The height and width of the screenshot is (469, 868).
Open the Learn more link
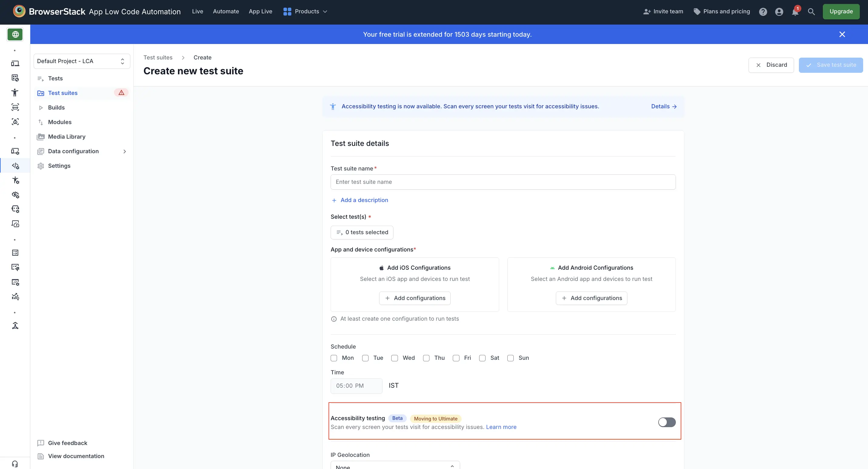[x=501, y=427]
